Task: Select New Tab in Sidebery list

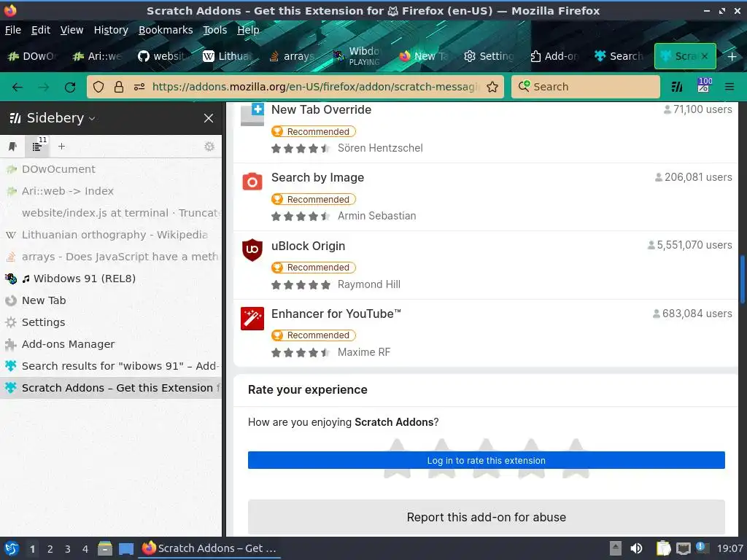Action: [x=111, y=300]
